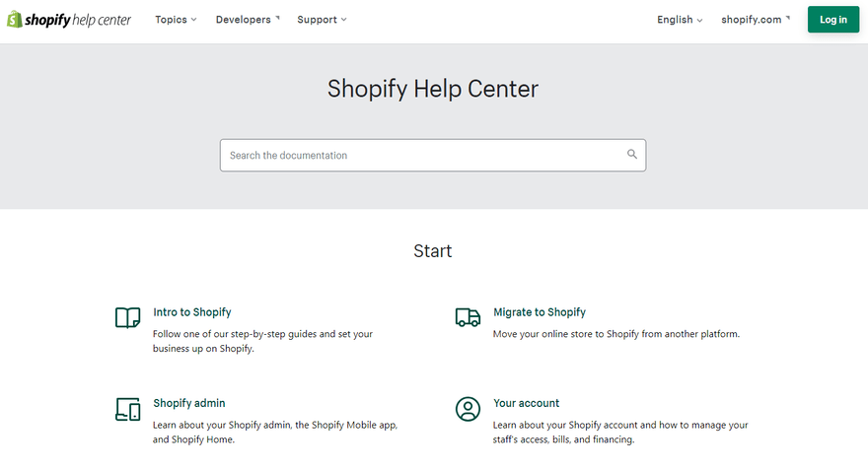Focus the Search the documentation field

pyautogui.click(x=424, y=156)
